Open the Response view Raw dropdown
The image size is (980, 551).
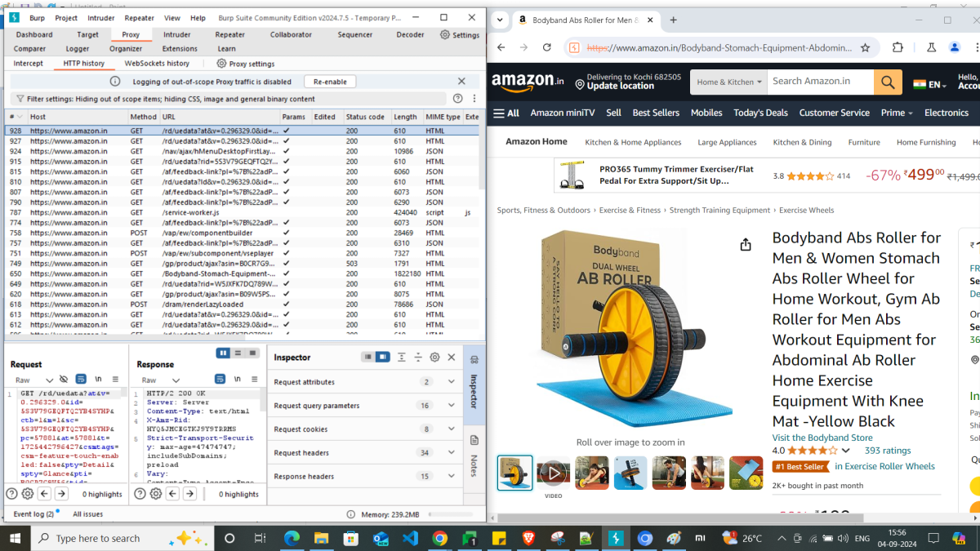tap(161, 380)
